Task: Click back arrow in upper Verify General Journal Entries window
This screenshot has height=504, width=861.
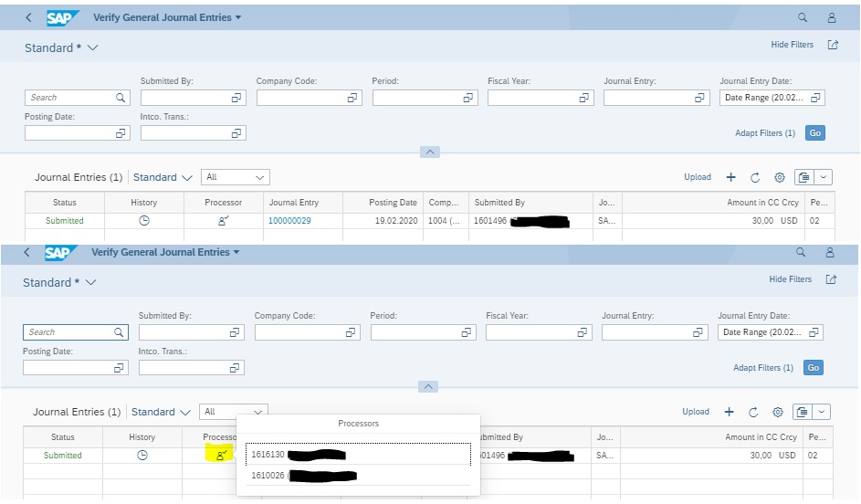Action: point(28,17)
